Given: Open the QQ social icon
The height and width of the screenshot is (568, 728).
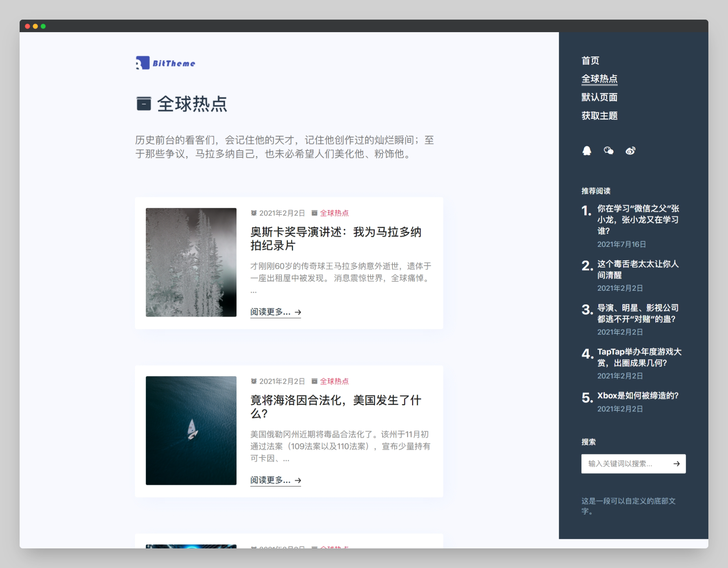Looking at the screenshot, I should (587, 151).
